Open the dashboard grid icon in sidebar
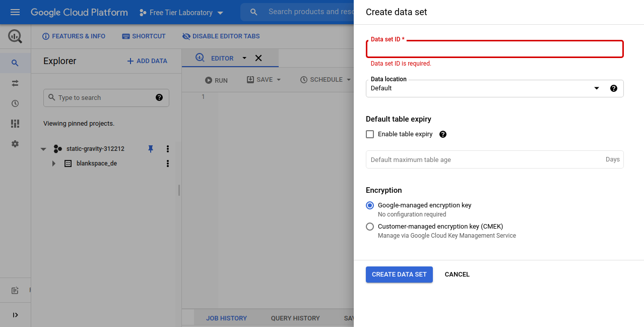 click(x=15, y=124)
